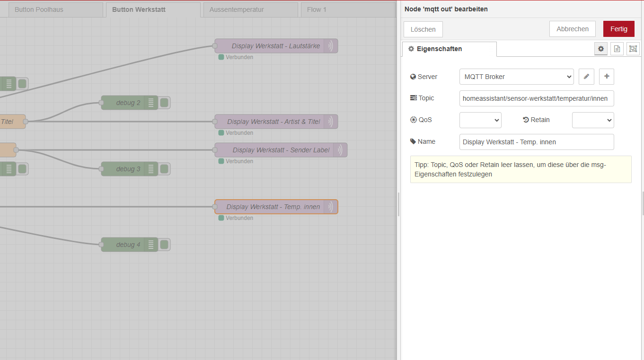Switch to the Flow 1 tab
Screen dimensions: 644x360
(x=348, y=9)
